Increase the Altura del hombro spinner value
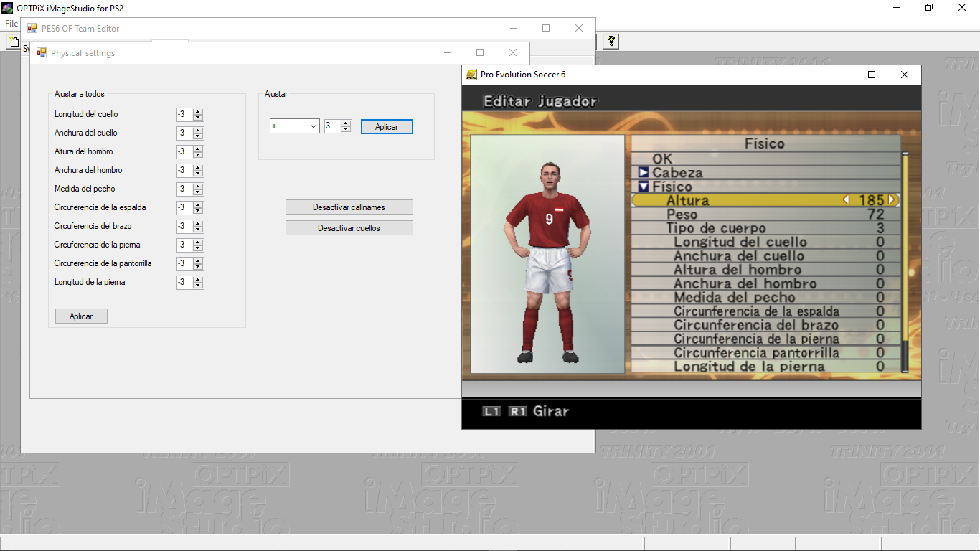Viewport: 980px width, 551px height. [198, 149]
